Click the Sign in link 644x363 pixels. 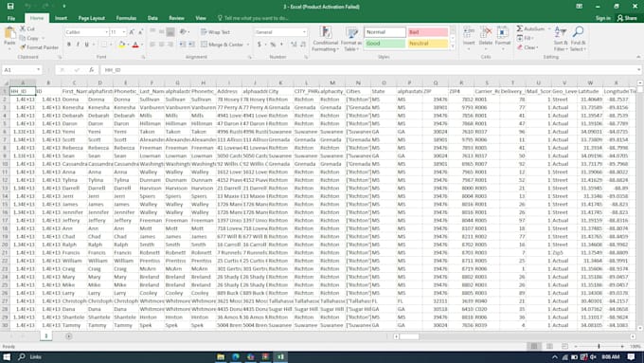point(603,18)
